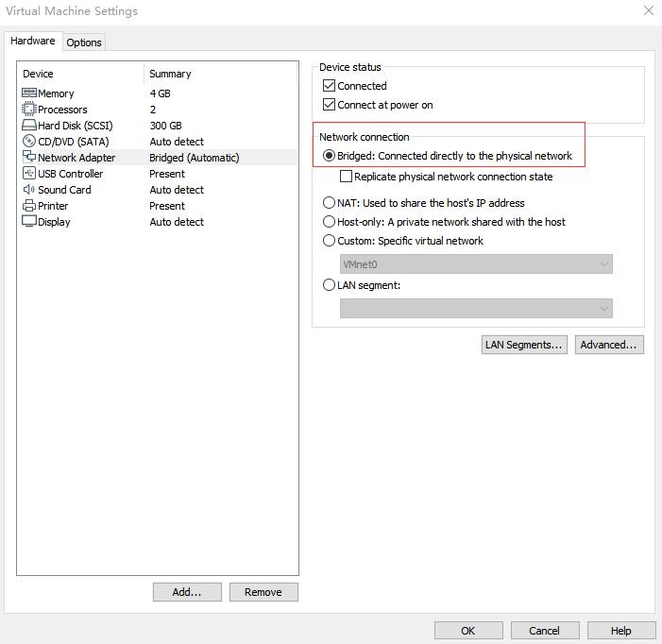Open the VMnet0 virtual network dropdown
The image size is (662, 644).
click(476, 264)
